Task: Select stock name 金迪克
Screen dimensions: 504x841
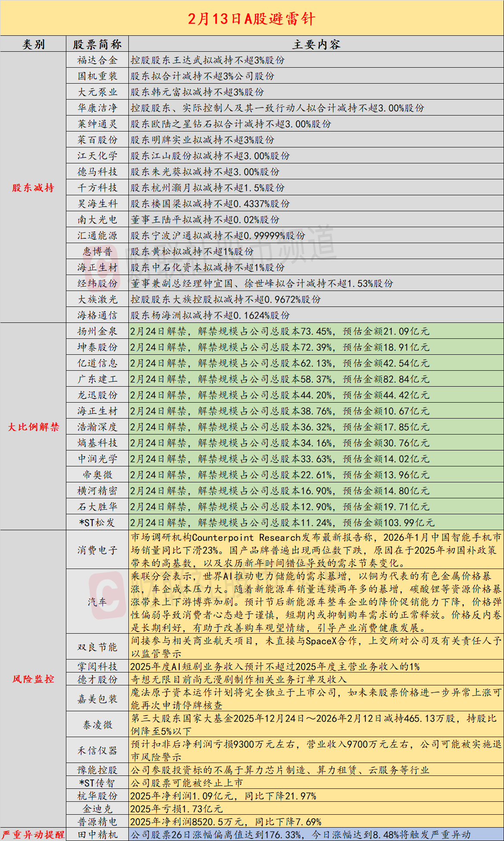Action: coord(97,809)
